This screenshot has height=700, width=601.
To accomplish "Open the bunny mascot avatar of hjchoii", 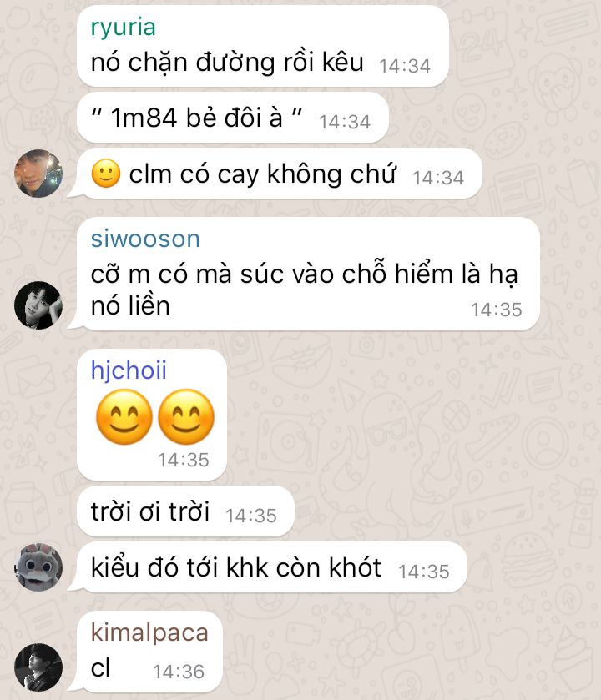I will point(38,567).
